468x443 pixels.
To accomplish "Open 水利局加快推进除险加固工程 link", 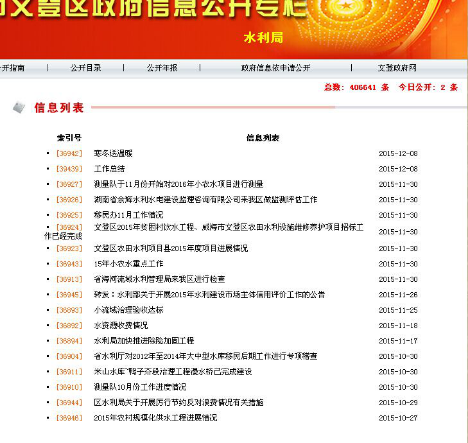I will 144,341.
